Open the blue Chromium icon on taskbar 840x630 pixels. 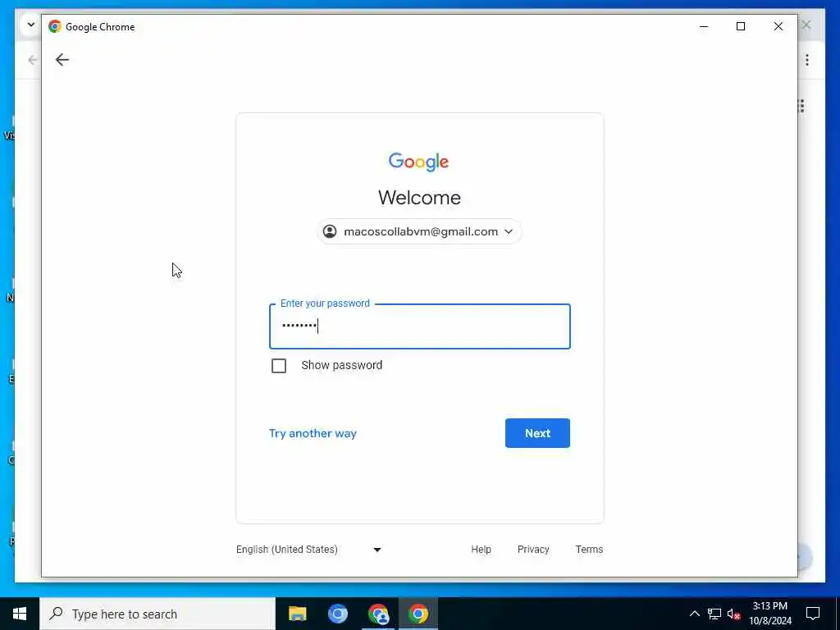(337, 614)
